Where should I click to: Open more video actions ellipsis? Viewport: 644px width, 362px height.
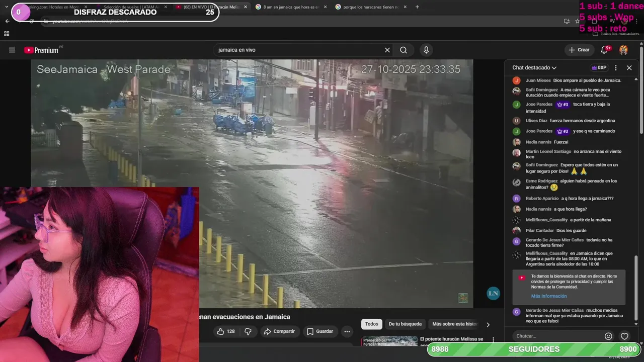(x=347, y=331)
